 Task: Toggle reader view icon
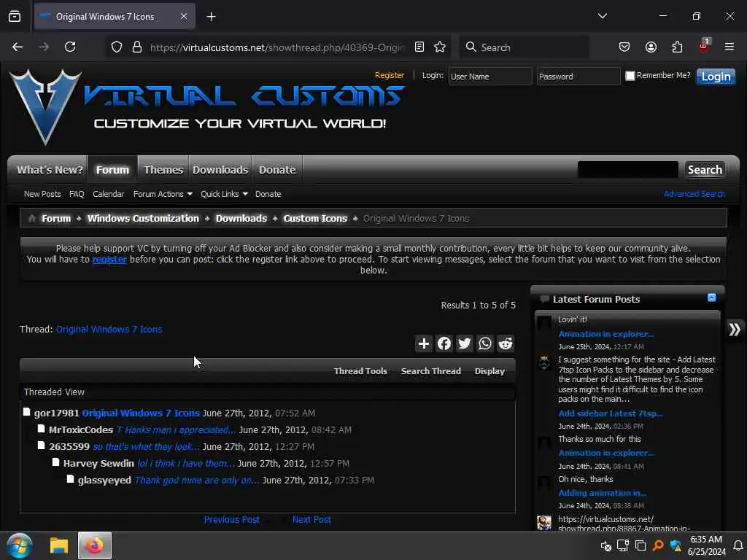(x=419, y=47)
